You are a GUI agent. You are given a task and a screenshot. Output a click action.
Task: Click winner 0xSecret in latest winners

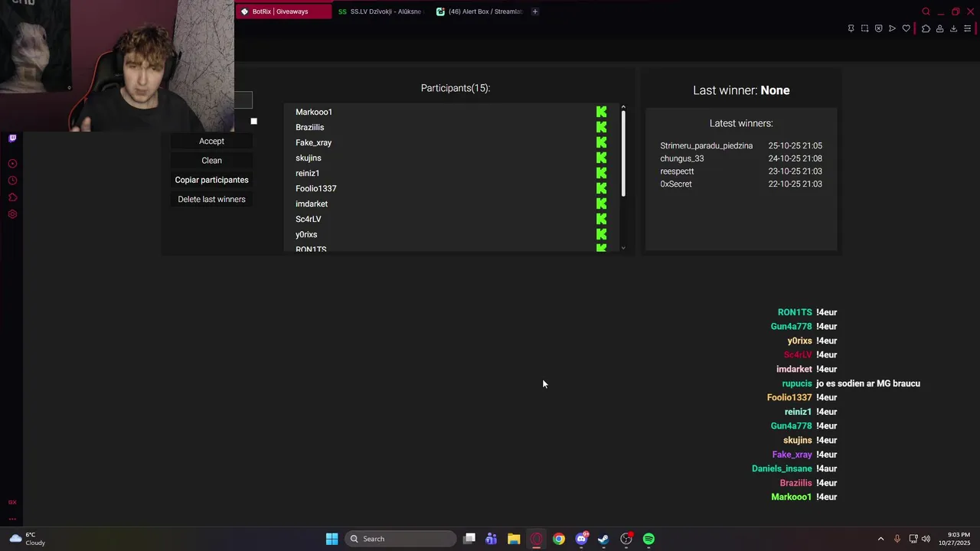coord(676,184)
